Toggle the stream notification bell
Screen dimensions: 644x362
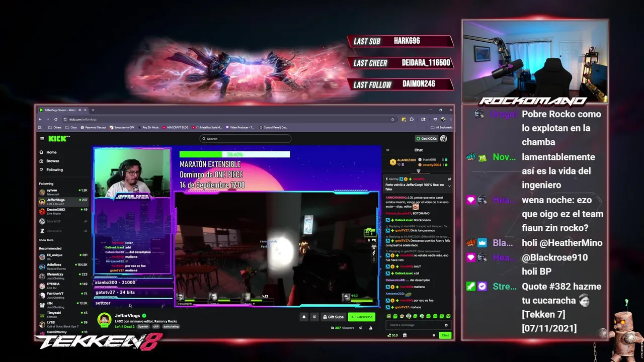click(x=304, y=317)
